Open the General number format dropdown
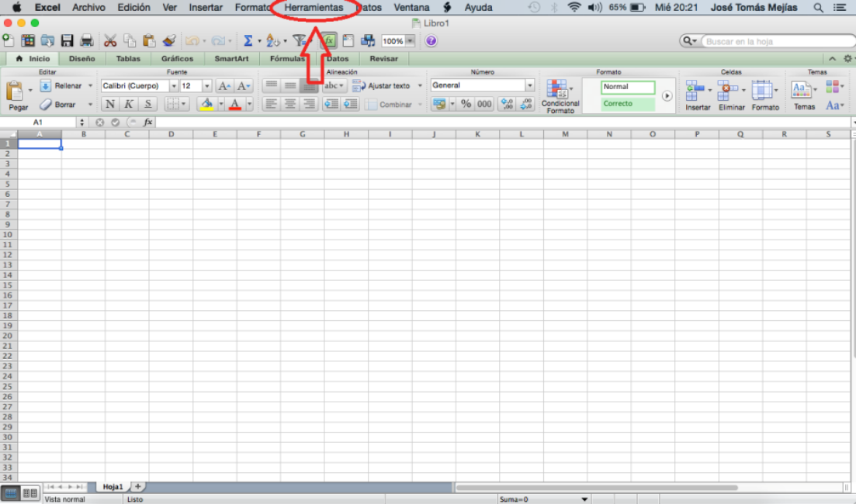This screenshot has height=504, width=856. 529,85
